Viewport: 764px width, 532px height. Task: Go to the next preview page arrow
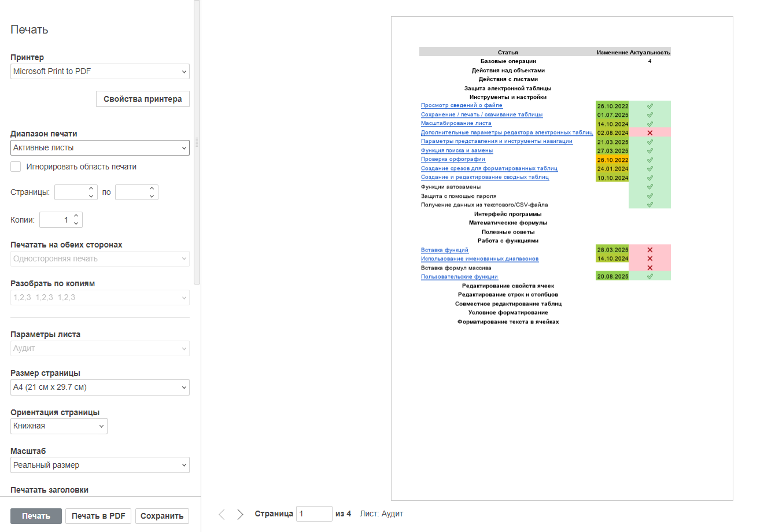pos(241,514)
